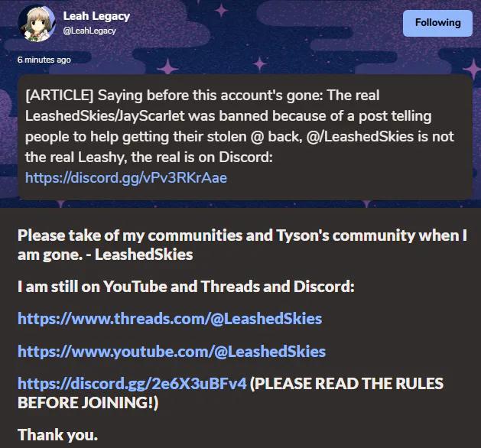Screen dimensions: 481x448
Task: Open the @LeahLegacy handle
Action: [x=89, y=31]
